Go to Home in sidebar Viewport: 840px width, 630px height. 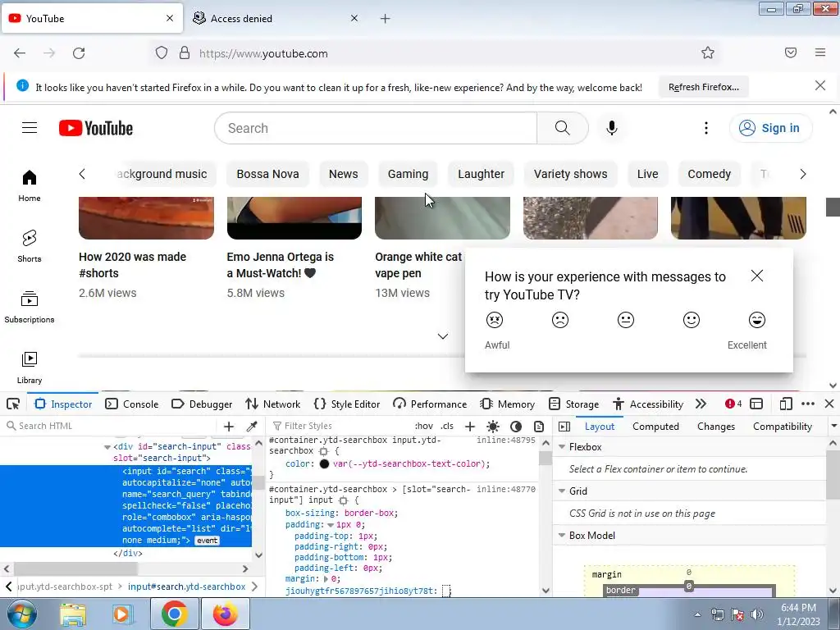pos(30,185)
